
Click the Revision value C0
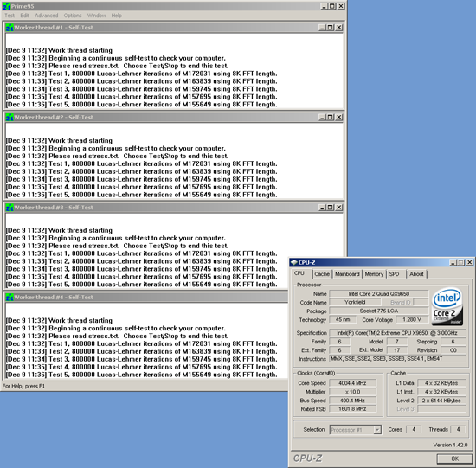453,350
